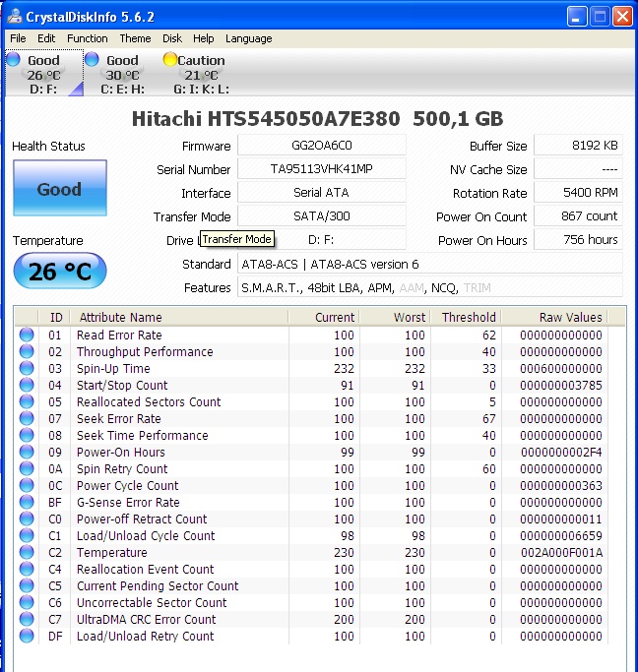The width and height of the screenshot is (638, 672).
Task: Open the File menu
Action: coord(18,38)
